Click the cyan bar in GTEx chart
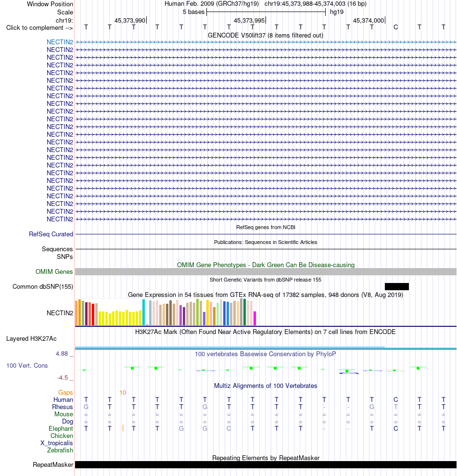This screenshot has height=476, width=457. (x=143, y=312)
